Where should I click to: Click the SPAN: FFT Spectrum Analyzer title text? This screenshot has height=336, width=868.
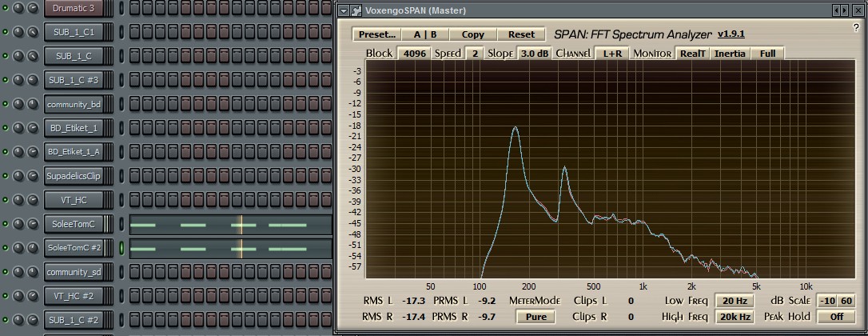(633, 34)
